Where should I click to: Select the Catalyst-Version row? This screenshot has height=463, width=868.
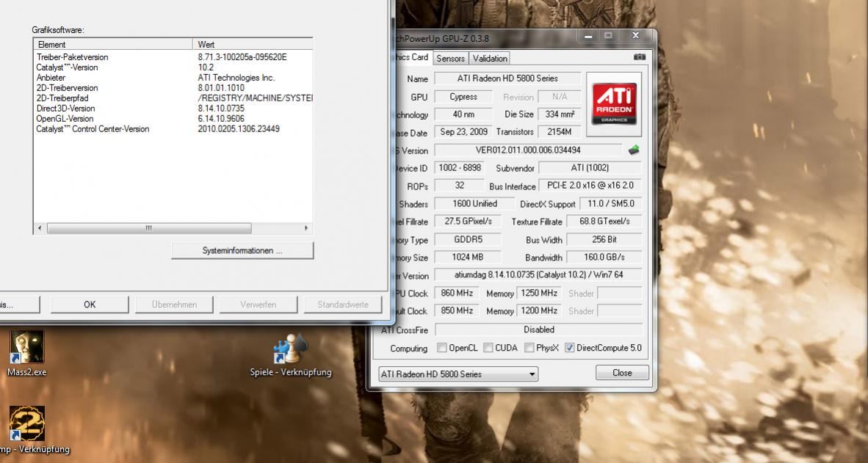pos(173,68)
